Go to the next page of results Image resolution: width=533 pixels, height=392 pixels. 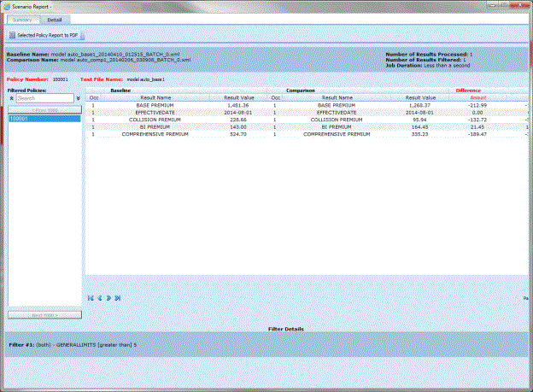tap(108, 298)
